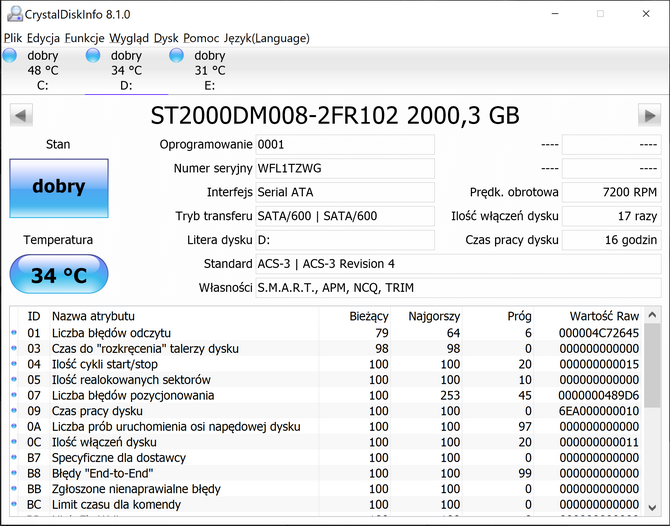This screenshot has width=670, height=526.
Task: Click status dot of attribute 0A row
Action: pyautogui.click(x=14, y=426)
